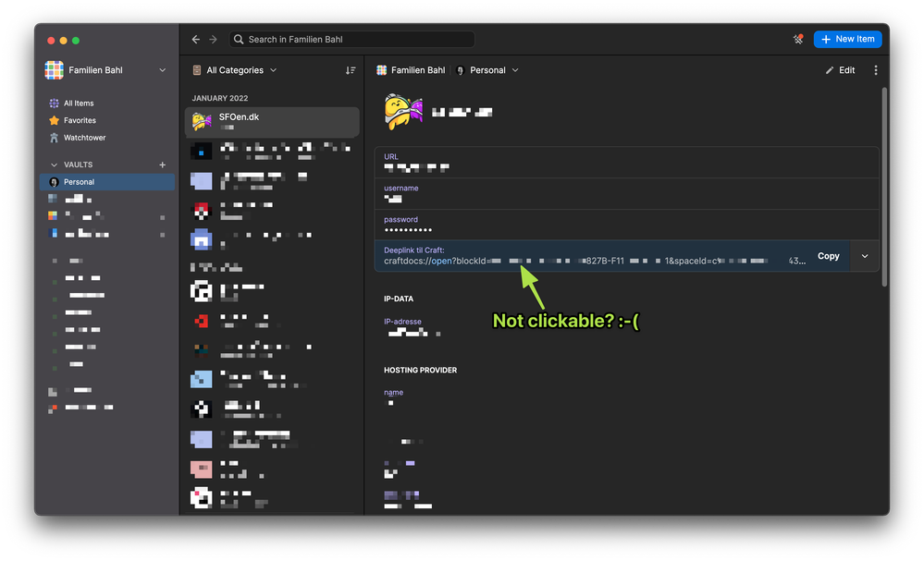Click the Copy button on Deeplink field
The image size is (924, 561).
pos(828,256)
